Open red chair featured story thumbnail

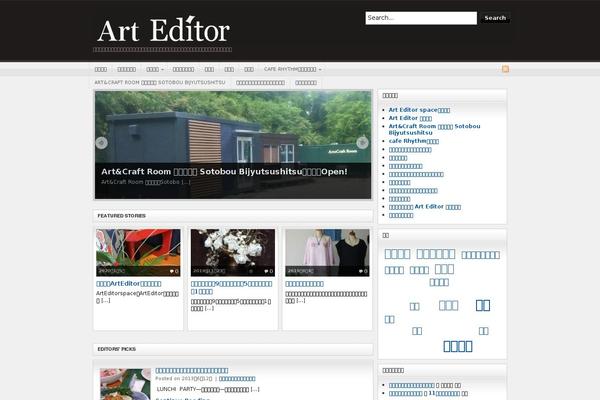coord(138,253)
